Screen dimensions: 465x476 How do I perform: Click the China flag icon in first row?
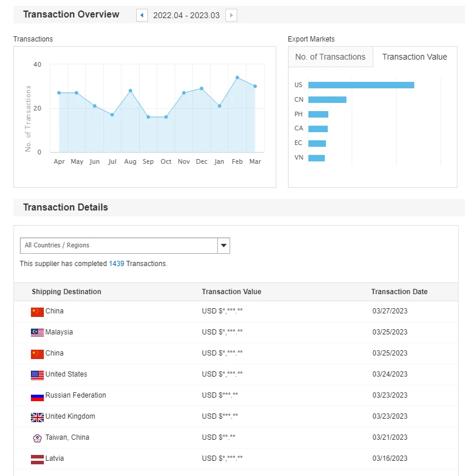[37, 312]
